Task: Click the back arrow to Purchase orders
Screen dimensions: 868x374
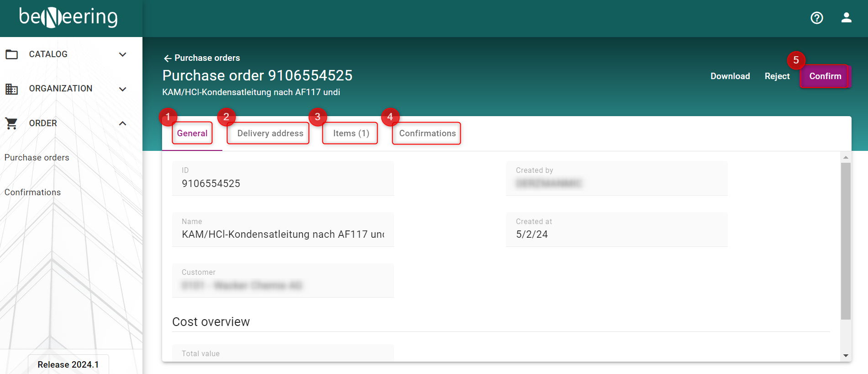Action: click(168, 58)
